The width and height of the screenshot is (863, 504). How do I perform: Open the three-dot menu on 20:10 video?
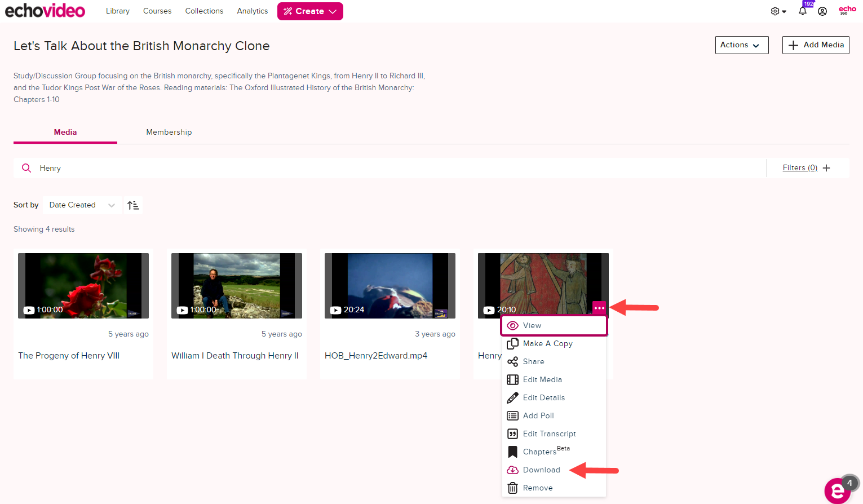(599, 308)
